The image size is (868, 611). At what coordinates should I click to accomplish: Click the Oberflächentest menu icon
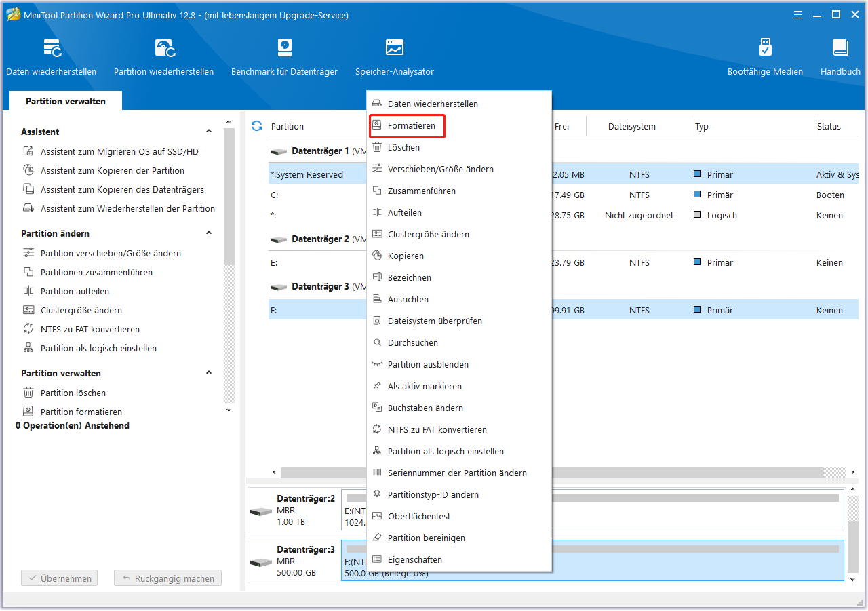(x=377, y=517)
